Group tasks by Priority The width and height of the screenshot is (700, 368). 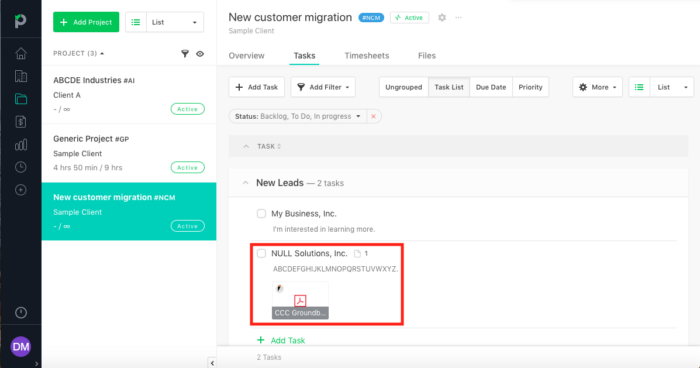coord(530,87)
